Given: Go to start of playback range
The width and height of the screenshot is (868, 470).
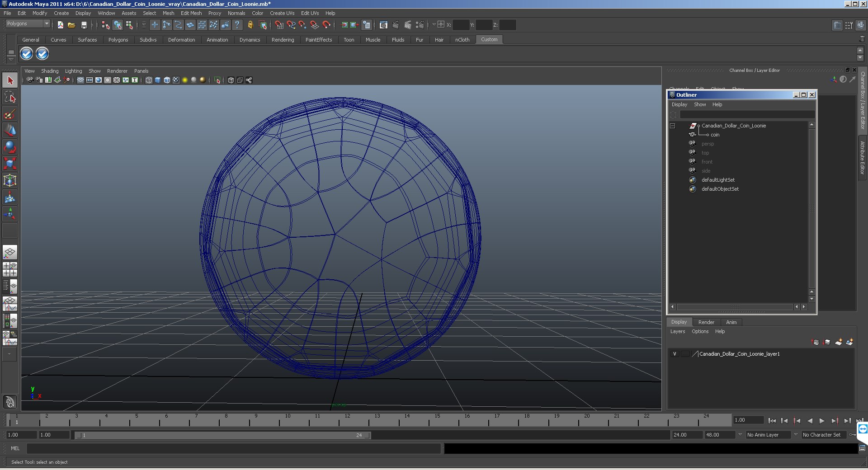Looking at the screenshot, I should pos(772,421).
